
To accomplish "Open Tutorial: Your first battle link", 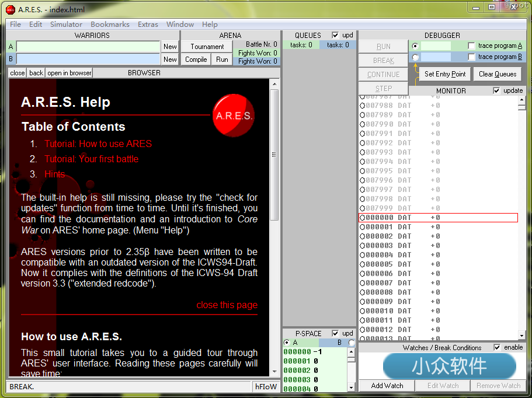I will (92, 159).
